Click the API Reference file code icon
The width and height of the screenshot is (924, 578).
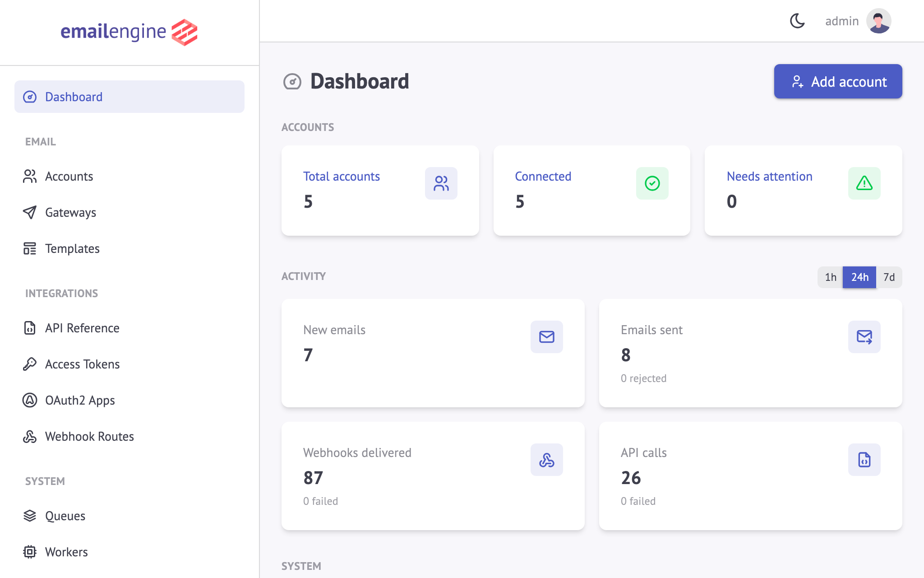30,328
